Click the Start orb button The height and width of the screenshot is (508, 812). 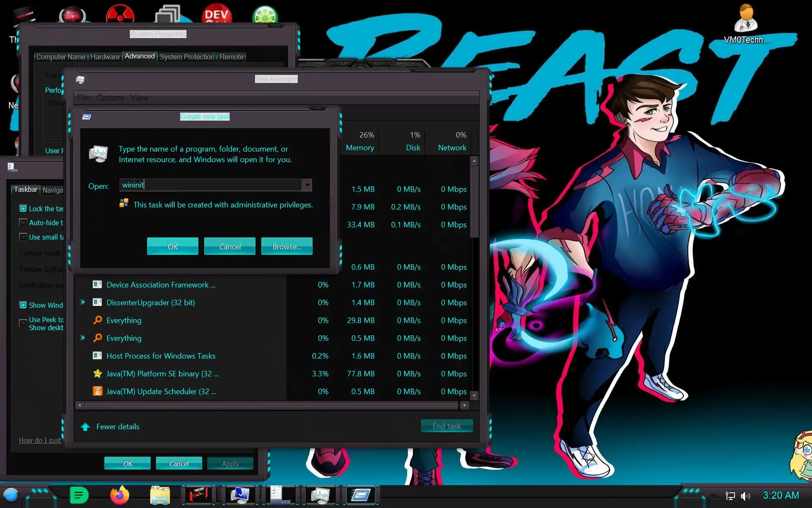(11, 495)
